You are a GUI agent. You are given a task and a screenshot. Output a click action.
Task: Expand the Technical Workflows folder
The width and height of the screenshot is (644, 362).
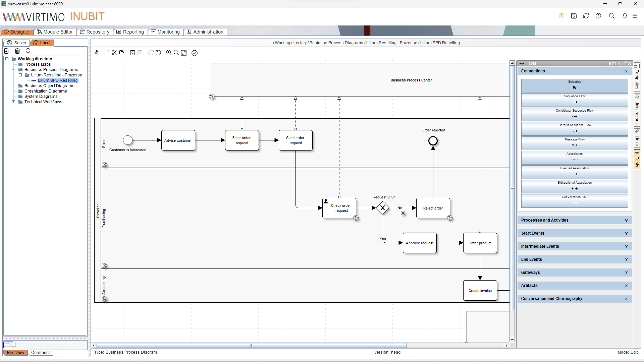[x=14, y=102]
